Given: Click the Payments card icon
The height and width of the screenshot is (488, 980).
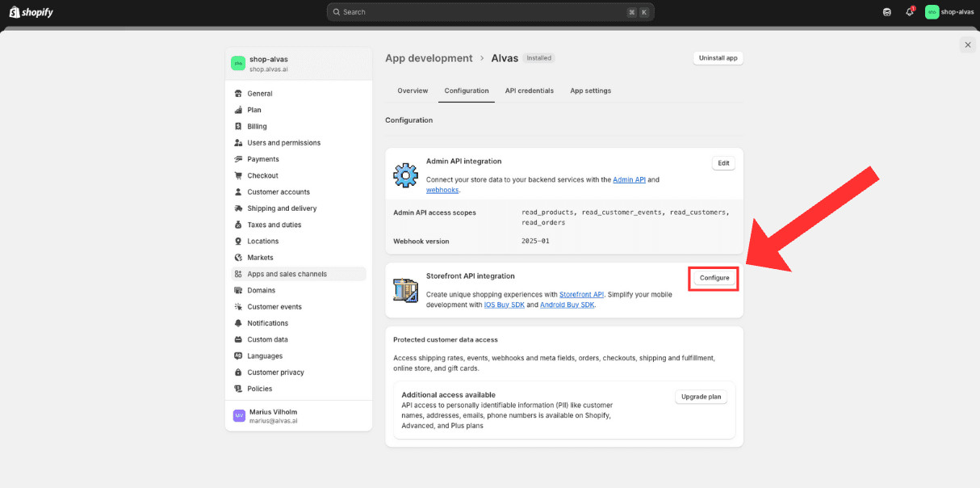Looking at the screenshot, I should coord(238,159).
